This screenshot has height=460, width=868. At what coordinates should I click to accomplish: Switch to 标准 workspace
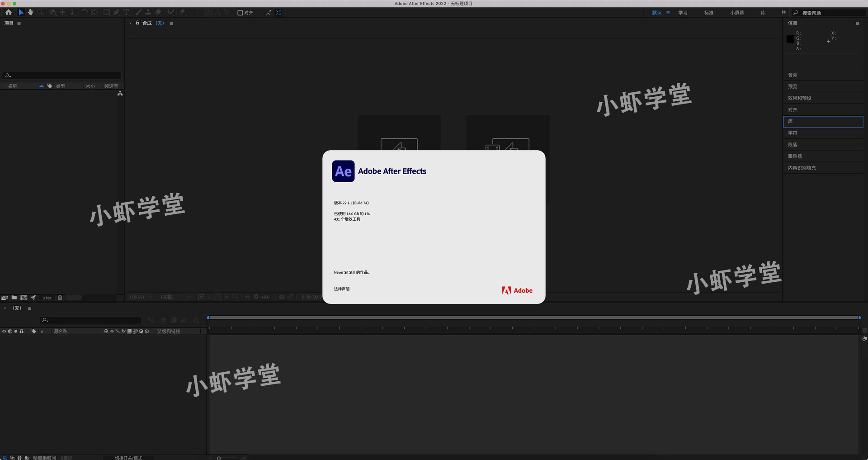(708, 13)
